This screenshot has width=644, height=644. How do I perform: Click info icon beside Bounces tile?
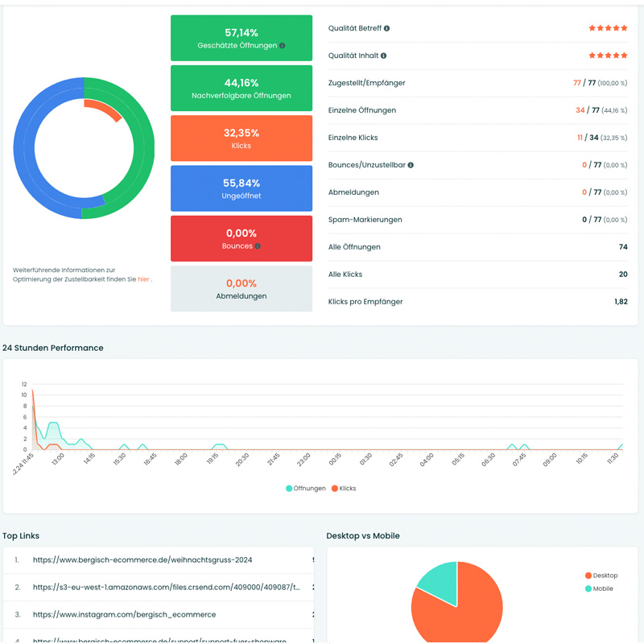pos(258,246)
